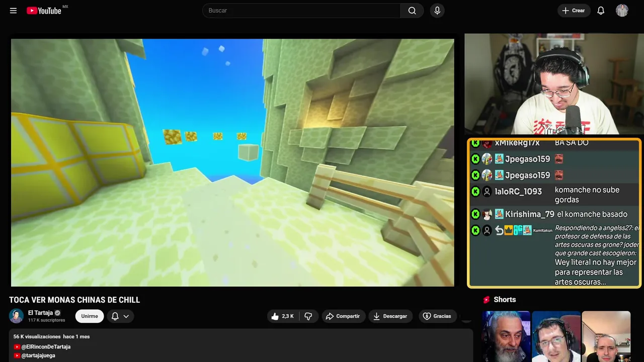Dislike the video with thumbs down
Image resolution: width=644 pixels, height=362 pixels.
308,316
